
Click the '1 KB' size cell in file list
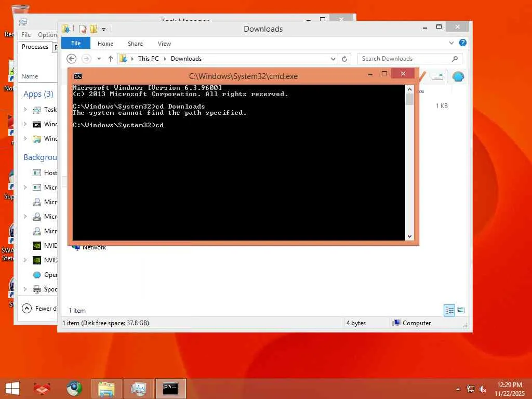coord(442,106)
